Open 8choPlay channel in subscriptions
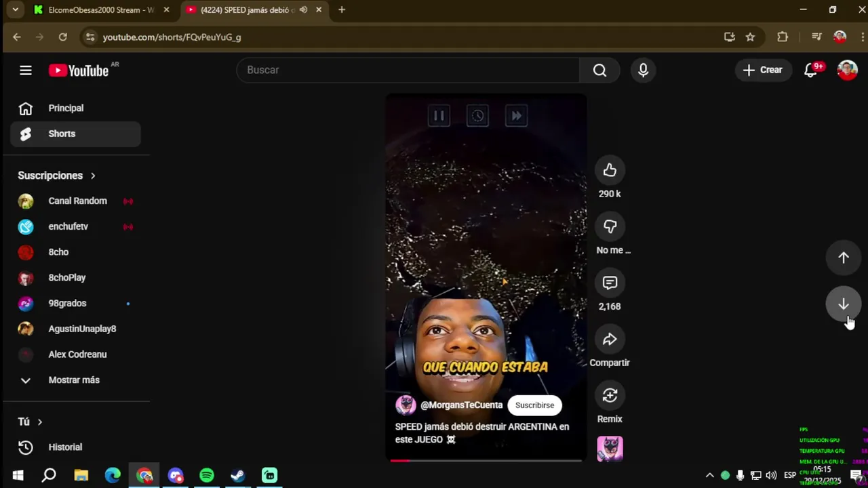Screen dimensions: 868x488 pyautogui.click(x=75, y=278)
